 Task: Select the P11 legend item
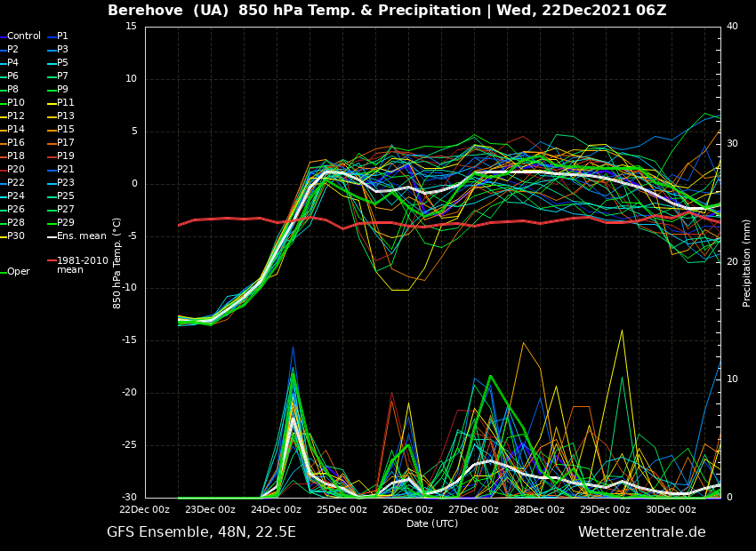pos(66,103)
